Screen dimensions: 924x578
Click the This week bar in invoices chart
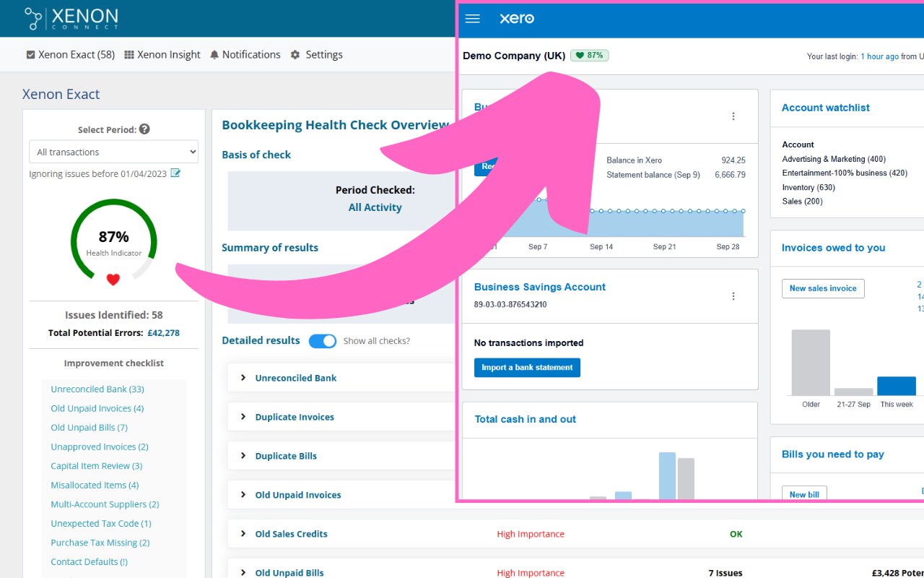coord(897,386)
